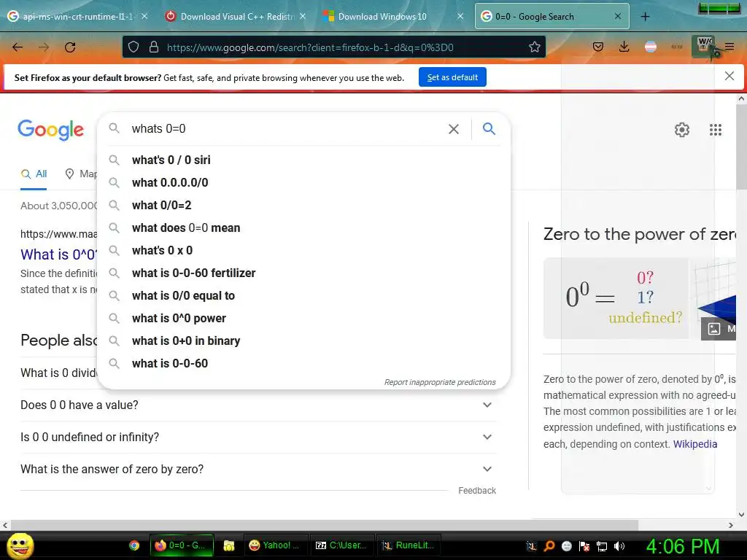
Task: Click the network tray icon
Action: 602,546
